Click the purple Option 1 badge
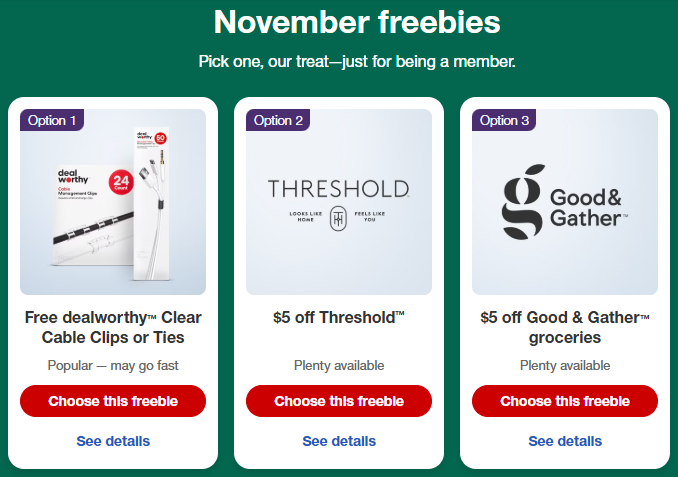Viewport: 678px width, 477px height. pos(52,120)
